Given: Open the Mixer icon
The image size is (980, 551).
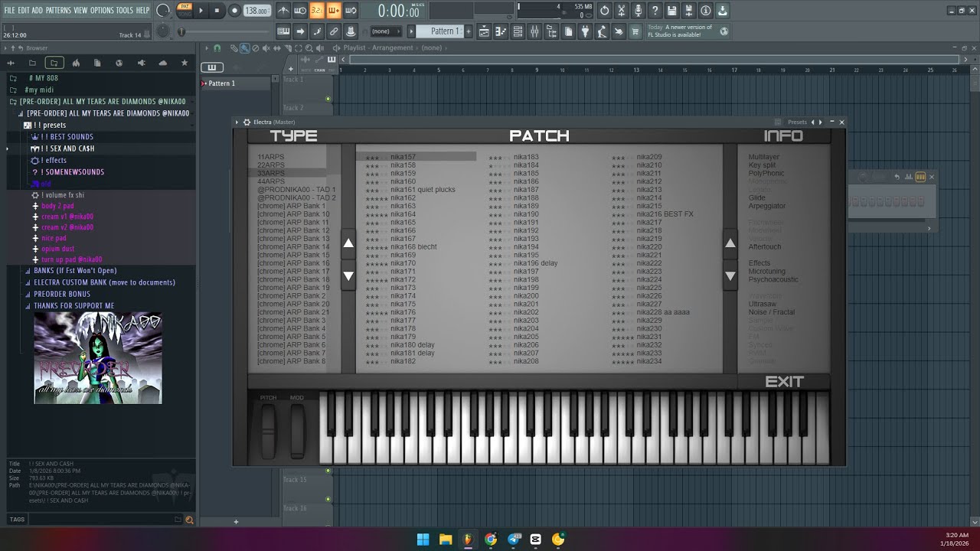Looking at the screenshot, I should (534, 31).
